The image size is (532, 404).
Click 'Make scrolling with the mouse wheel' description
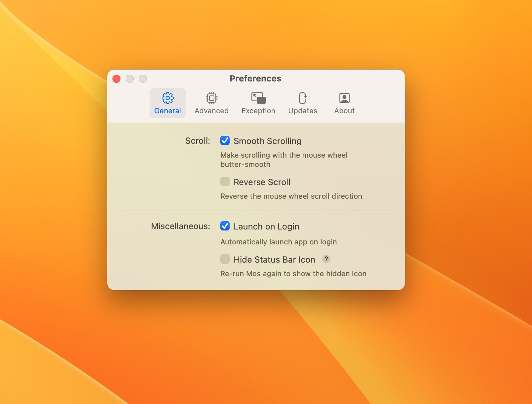click(x=284, y=160)
